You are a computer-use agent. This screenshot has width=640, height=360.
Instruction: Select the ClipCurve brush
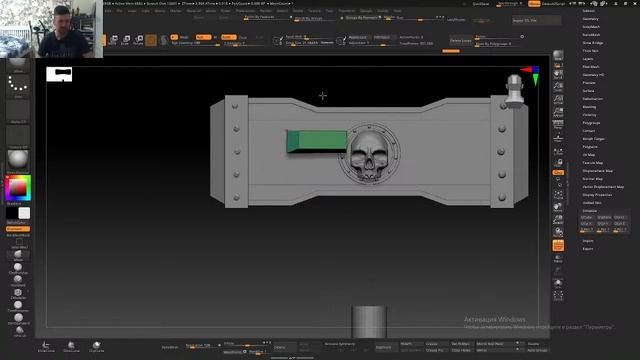tap(96, 347)
